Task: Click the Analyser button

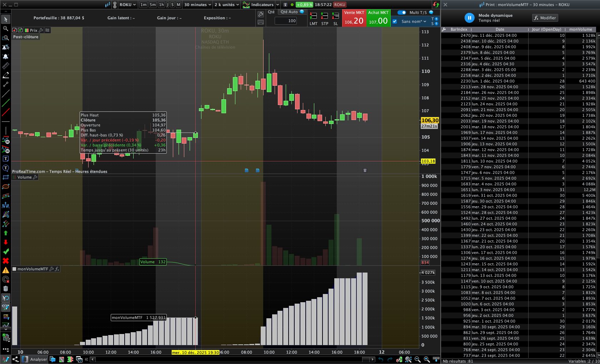Action: coord(35,359)
